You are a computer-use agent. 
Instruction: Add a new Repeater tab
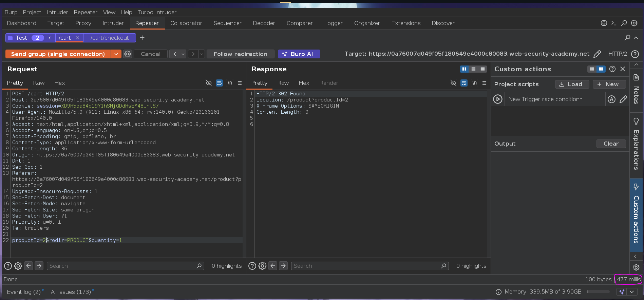tap(142, 38)
